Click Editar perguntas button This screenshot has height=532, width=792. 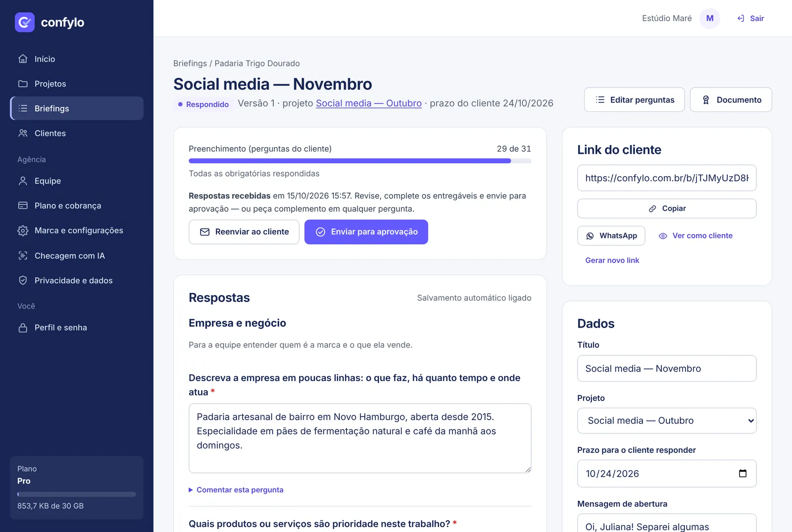[635, 100]
